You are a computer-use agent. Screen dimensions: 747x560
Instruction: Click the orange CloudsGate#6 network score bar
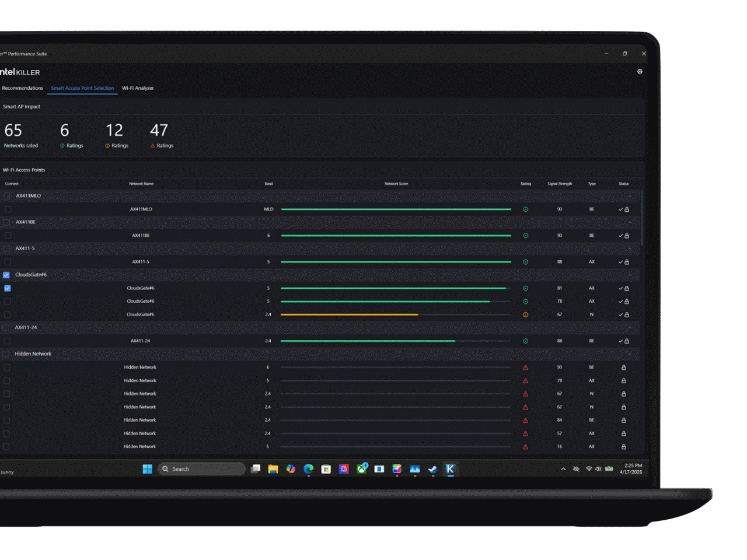point(349,314)
